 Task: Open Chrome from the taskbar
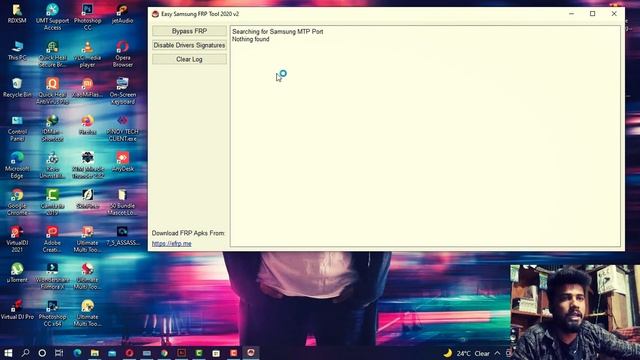tap(164, 353)
